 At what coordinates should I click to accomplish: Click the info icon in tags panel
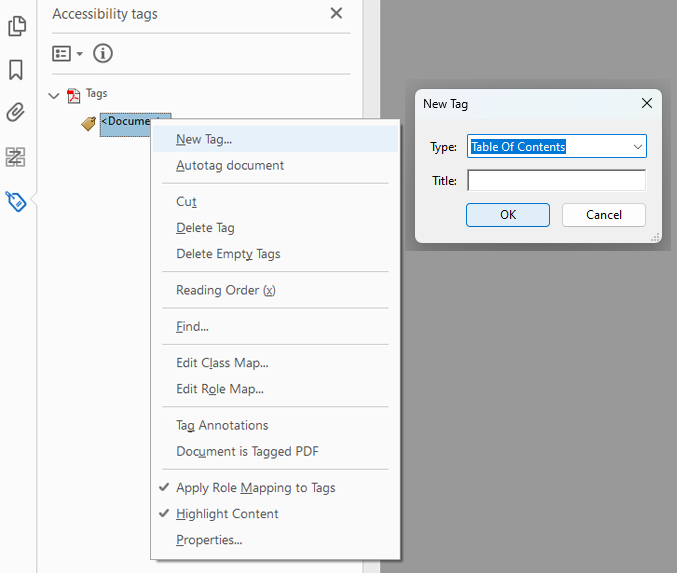point(103,54)
